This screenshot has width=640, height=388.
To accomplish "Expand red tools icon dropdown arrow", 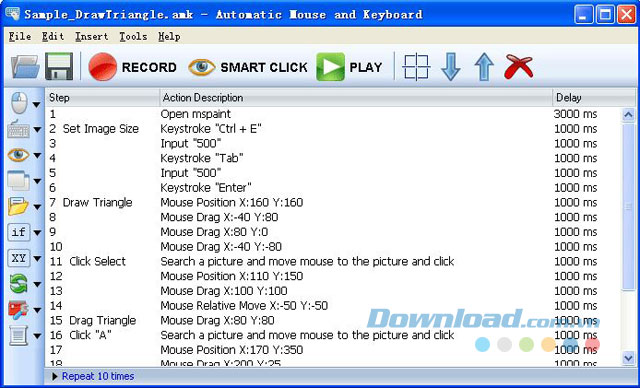I will (x=37, y=310).
